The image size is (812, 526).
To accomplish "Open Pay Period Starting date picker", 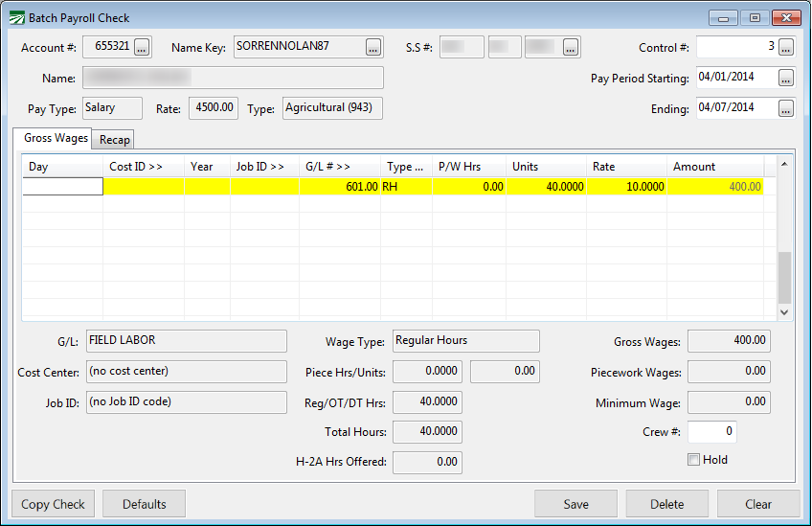I will point(785,78).
